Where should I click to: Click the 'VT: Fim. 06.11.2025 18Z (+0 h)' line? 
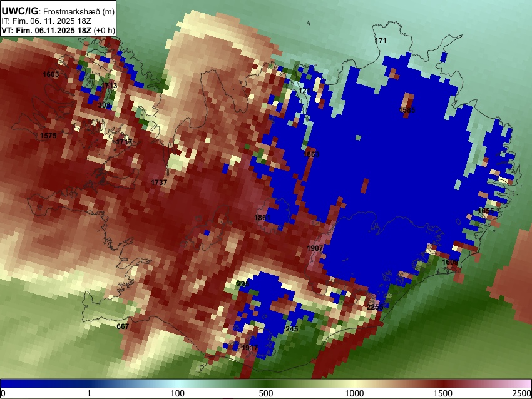click(x=58, y=30)
